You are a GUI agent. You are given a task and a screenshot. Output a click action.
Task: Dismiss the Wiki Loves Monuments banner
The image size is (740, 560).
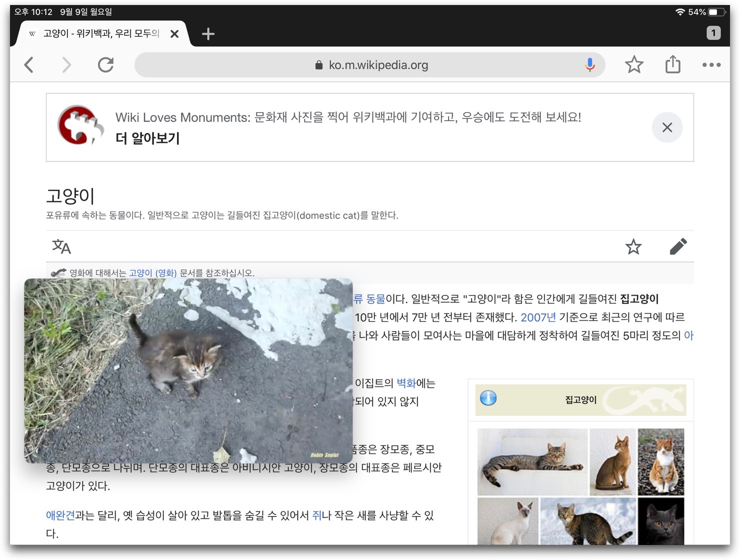667,127
